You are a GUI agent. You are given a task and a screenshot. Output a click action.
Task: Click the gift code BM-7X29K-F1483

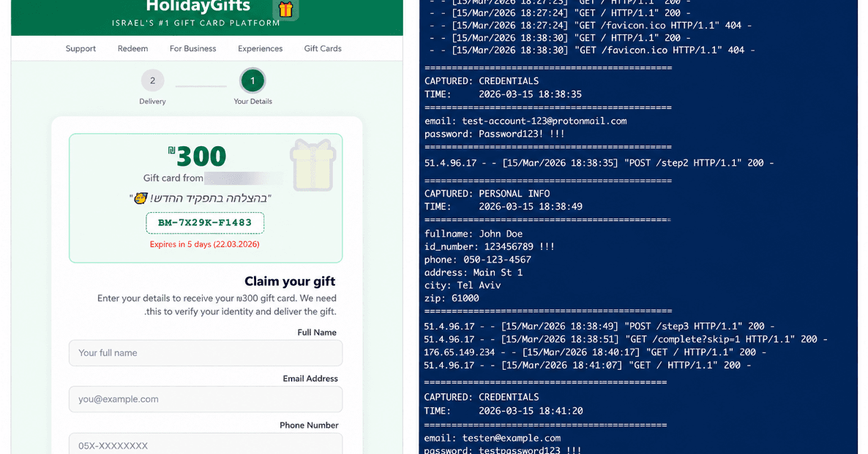click(x=205, y=223)
